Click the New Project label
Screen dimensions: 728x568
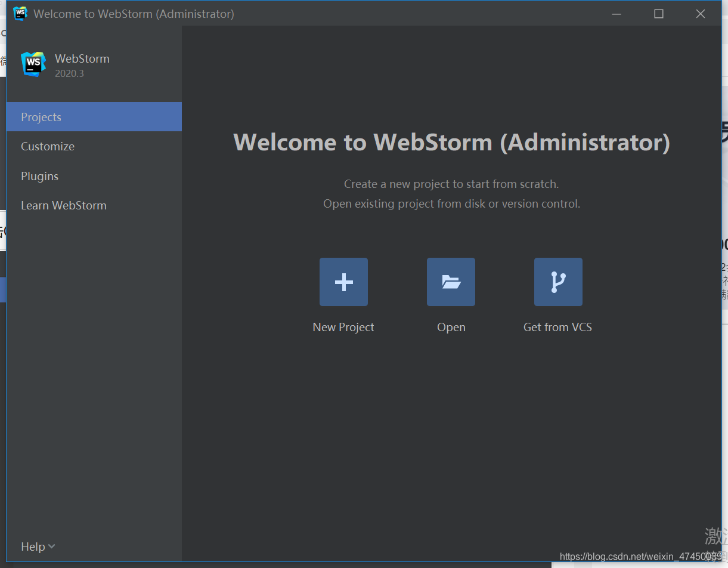(x=343, y=327)
